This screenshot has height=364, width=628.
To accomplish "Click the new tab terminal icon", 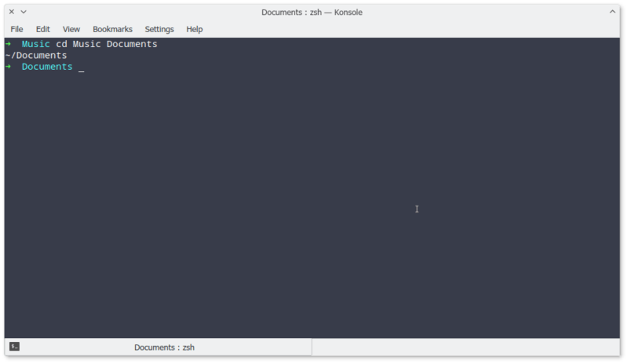I will 14,347.
